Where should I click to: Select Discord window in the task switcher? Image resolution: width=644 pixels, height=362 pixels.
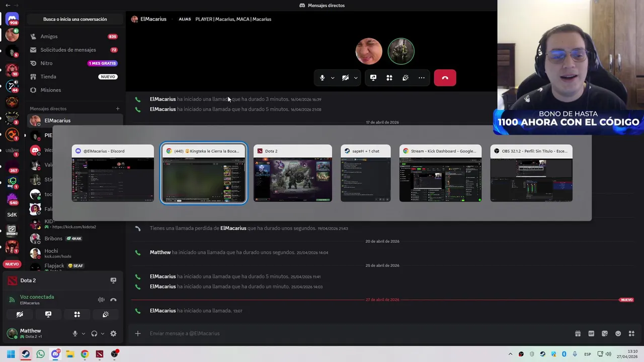tap(113, 173)
